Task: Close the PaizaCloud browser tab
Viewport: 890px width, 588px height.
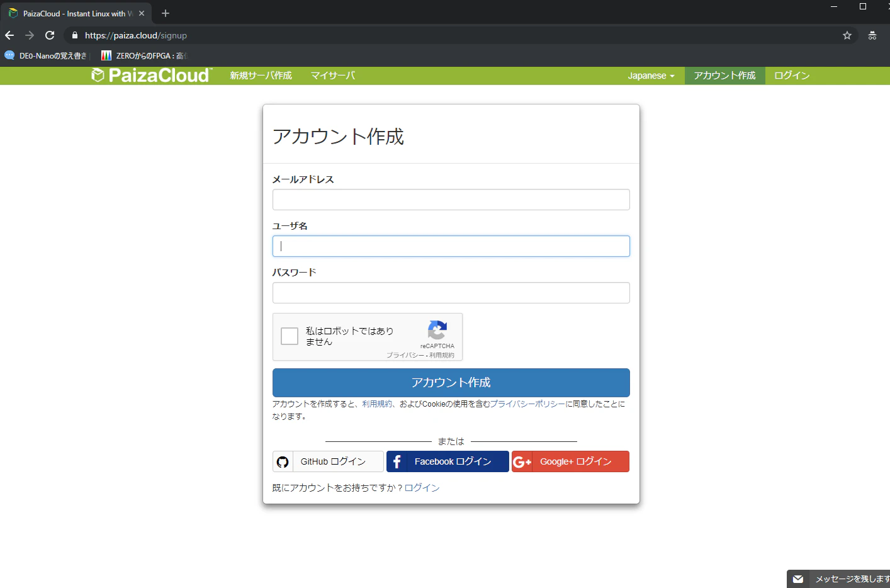Action: tap(142, 13)
